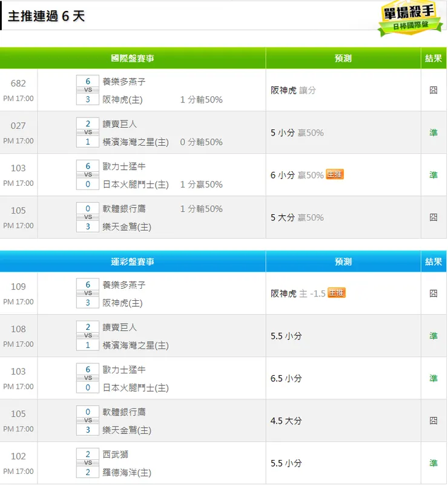448x486 pixels.
Task: Click the 囧 result for game 109
Action: pos(433,293)
